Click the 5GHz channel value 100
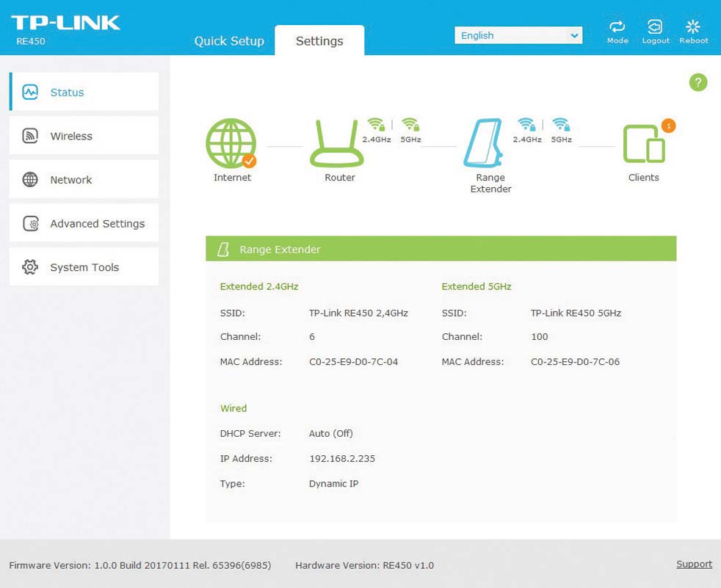This screenshot has height=588, width=721. point(540,336)
